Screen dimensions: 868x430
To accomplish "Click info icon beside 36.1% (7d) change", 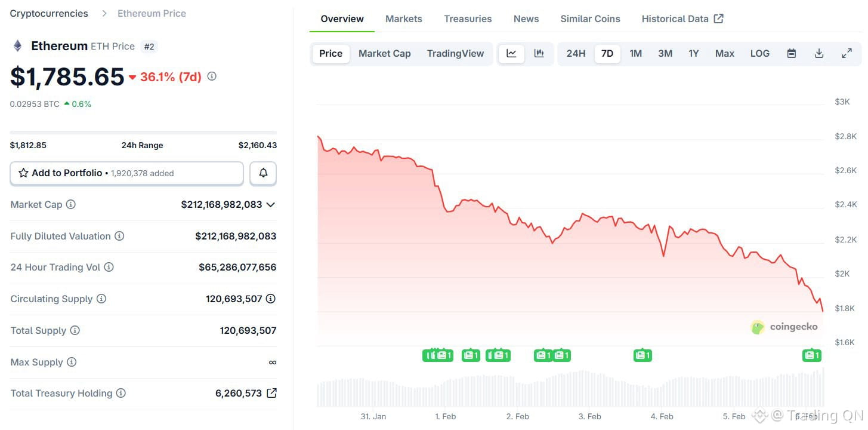I will pos(212,76).
